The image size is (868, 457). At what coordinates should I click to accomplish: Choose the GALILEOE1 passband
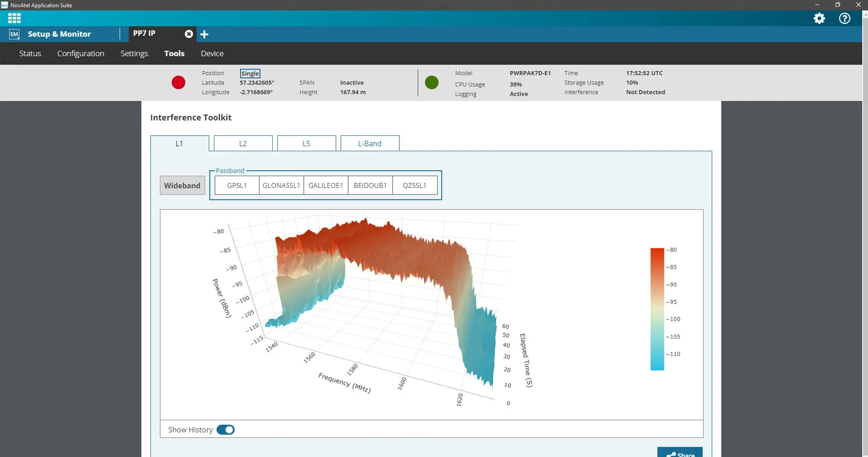326,185
